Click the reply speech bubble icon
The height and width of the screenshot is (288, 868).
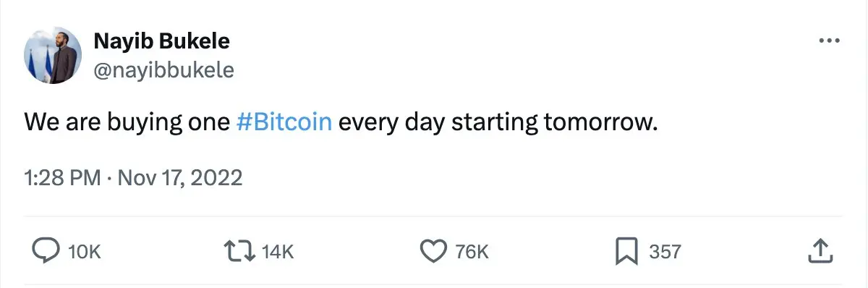tap(46, 251)
